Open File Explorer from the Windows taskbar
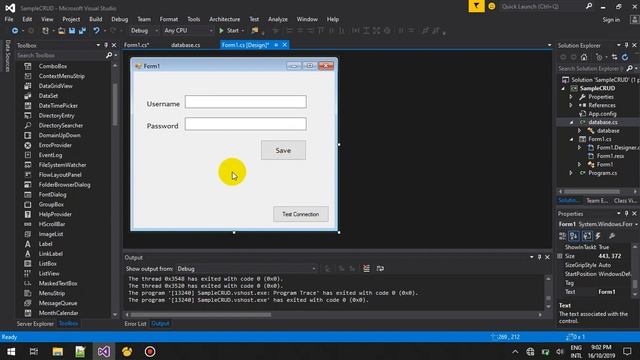 (x=58, y=351)
